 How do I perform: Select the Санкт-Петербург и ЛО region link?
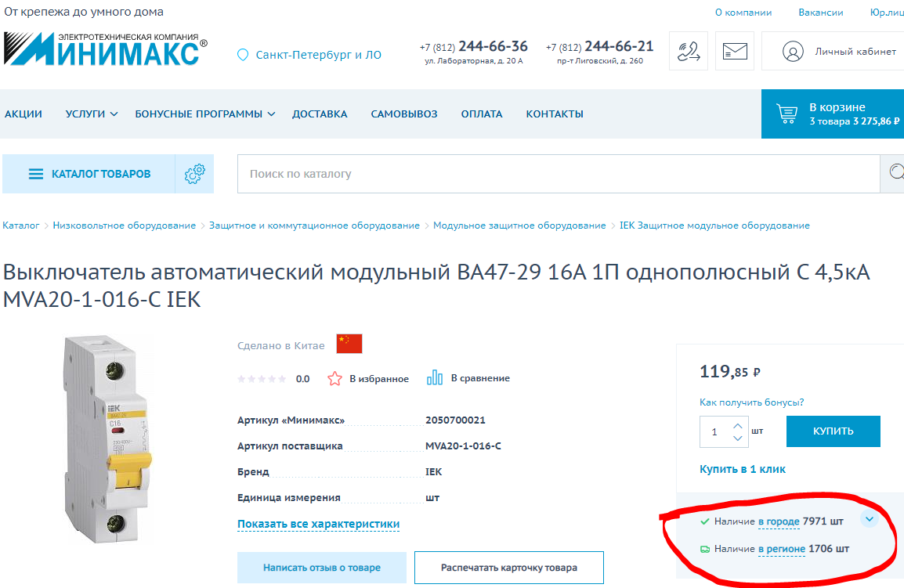click(x=318, y=55)
